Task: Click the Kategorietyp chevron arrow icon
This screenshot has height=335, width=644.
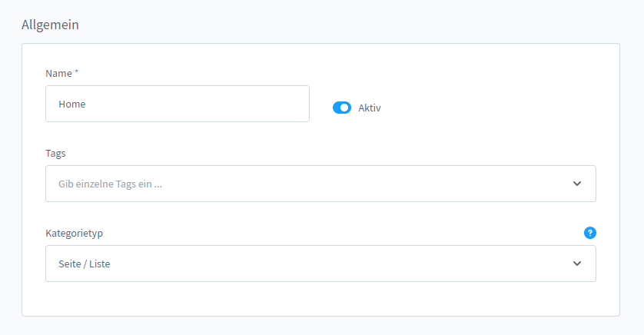Action: pyautogui.click(x=577, y=264)
